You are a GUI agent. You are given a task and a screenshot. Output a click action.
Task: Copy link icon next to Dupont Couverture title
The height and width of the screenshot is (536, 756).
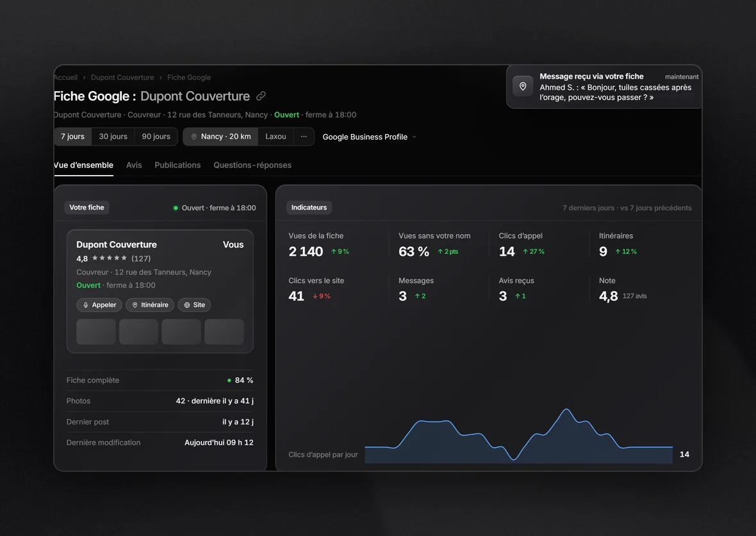click(x=261, y=96)
